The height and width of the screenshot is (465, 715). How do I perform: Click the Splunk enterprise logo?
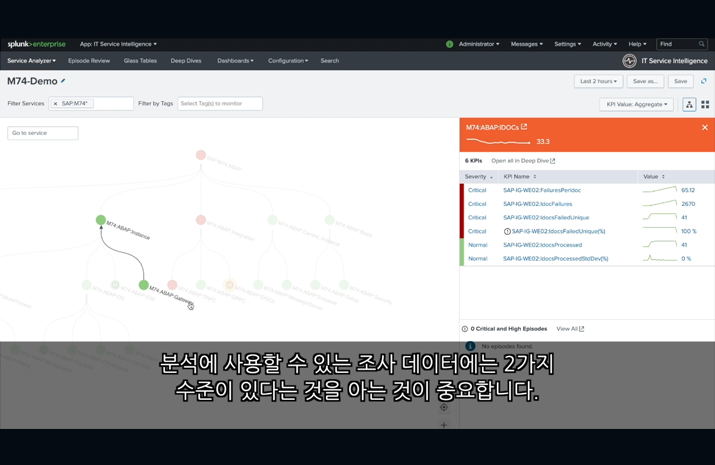[36, 44]
